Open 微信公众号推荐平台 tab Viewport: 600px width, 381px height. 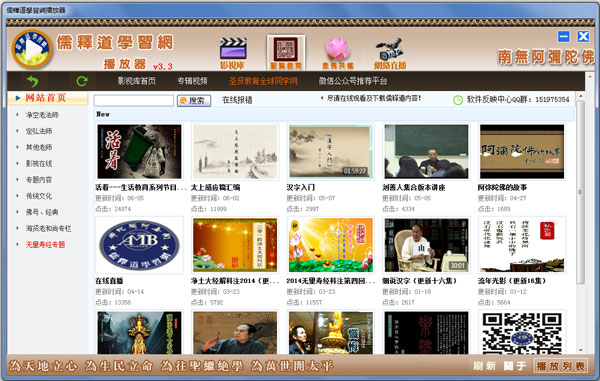[353, 81]
